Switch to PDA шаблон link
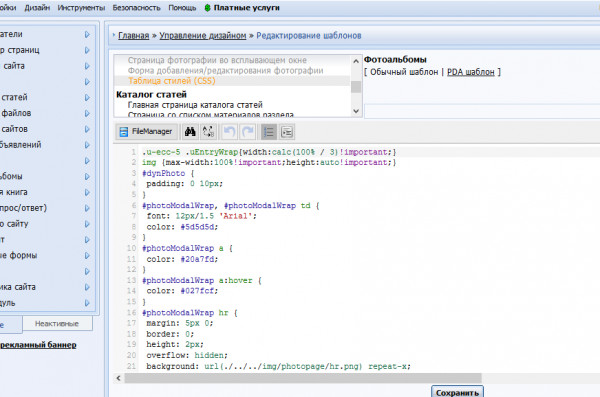The image size is (600, 397). pos(471,72)
